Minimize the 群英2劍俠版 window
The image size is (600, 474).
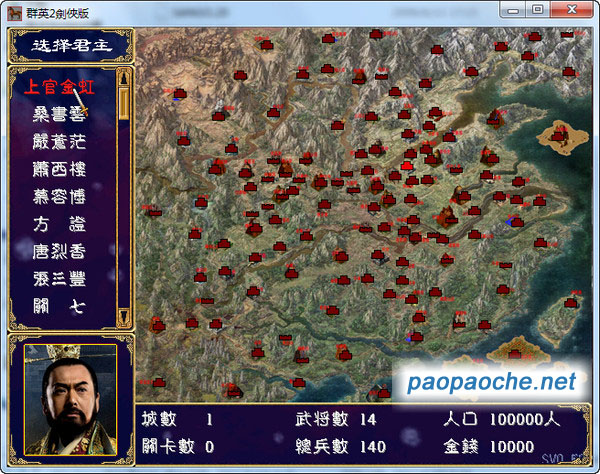point(513,10)
